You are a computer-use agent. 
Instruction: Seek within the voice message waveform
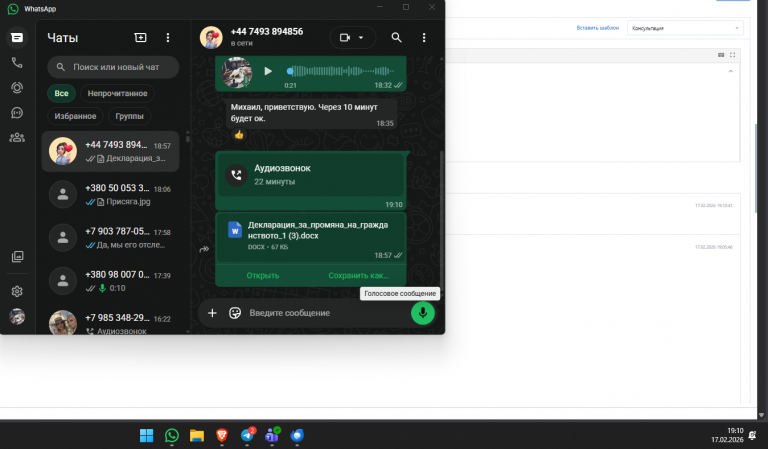[x=341, y=71]
